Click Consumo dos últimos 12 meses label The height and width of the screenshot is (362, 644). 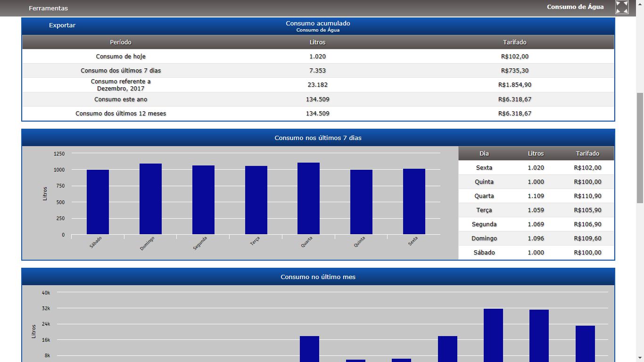pos(121,114)
